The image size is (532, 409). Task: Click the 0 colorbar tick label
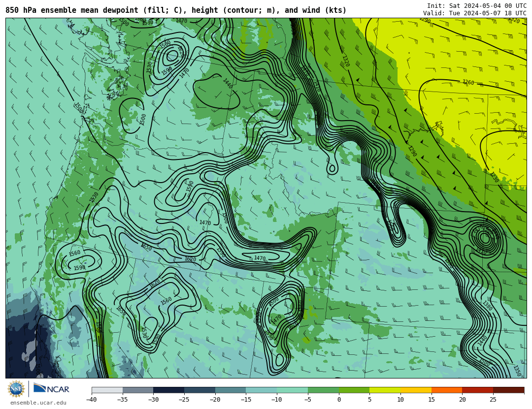pyautogui.click(x=338, y=400)
